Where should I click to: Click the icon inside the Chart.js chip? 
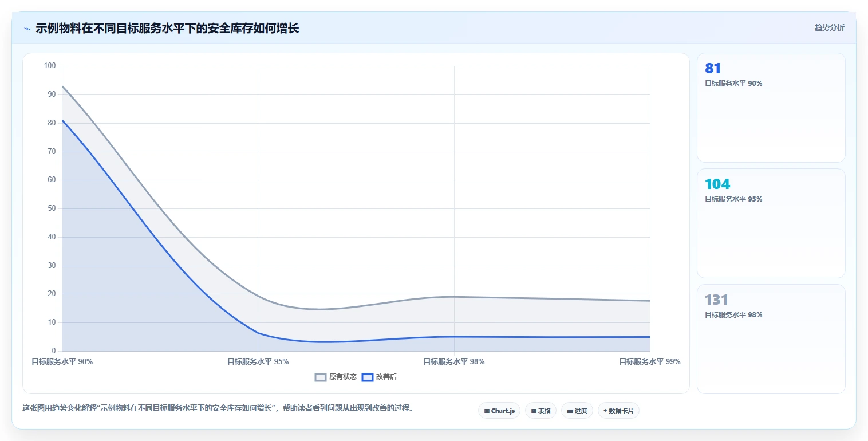pos(487,411)
